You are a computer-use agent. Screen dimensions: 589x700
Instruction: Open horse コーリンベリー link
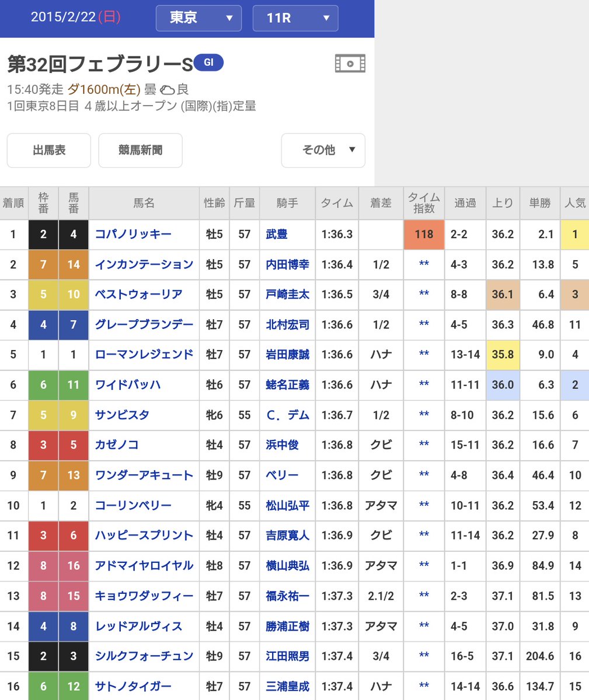pos(133,506)
